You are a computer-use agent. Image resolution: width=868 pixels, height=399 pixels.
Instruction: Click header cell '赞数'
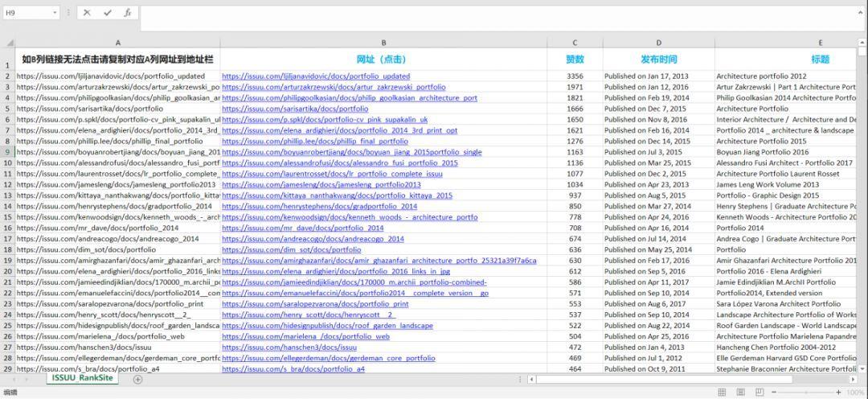click(575, 60)
